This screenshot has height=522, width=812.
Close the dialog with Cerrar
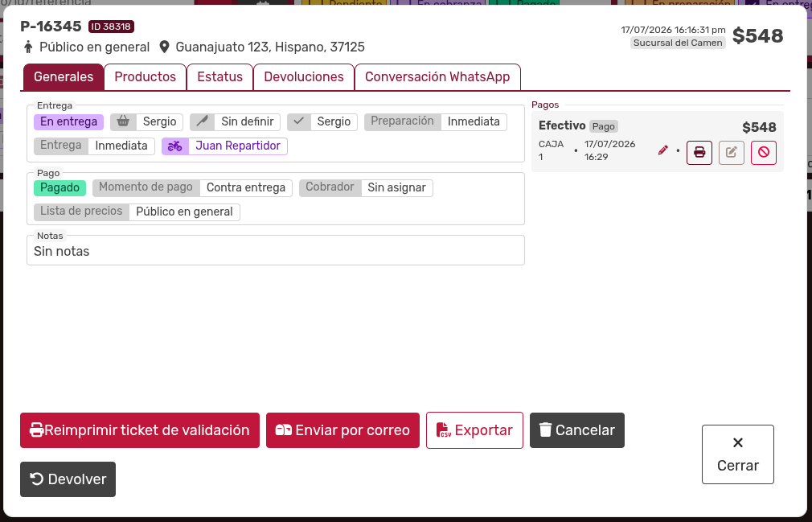coord(738,454)
